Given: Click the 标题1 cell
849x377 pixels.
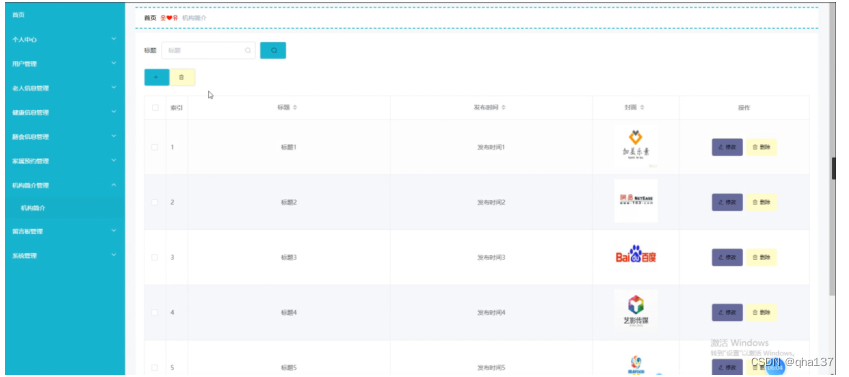Looking at the screenshot, I should point(289,147).
